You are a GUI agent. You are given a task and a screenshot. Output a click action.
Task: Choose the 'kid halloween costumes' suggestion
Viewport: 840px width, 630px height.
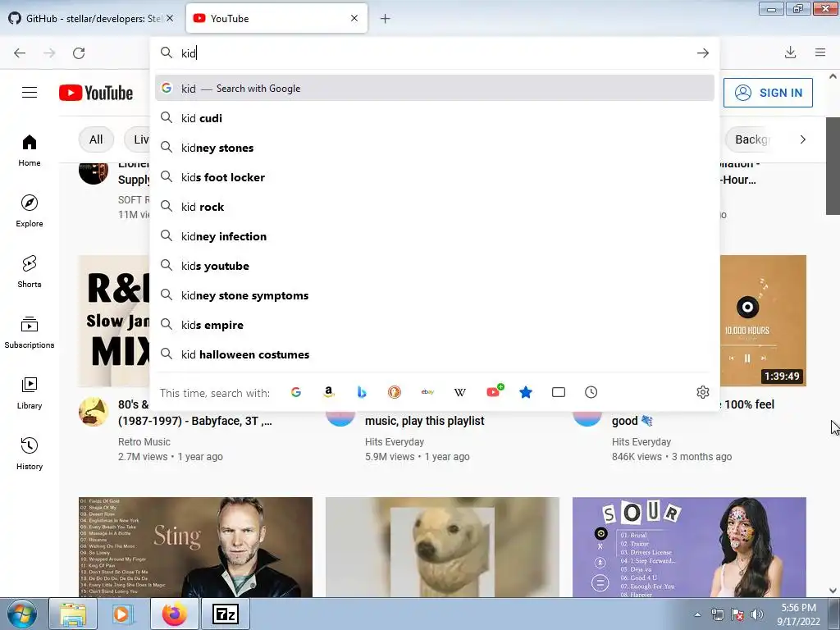(435, 354)
